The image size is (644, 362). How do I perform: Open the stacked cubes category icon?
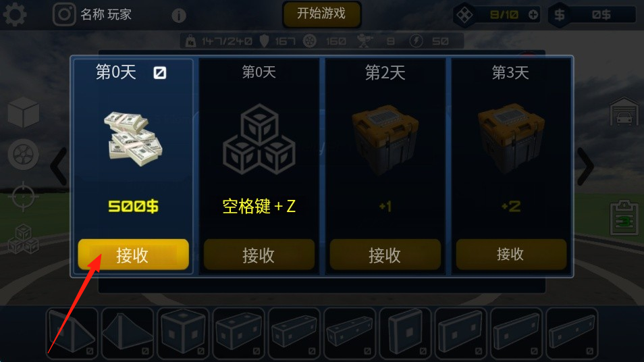click(24, 238)
